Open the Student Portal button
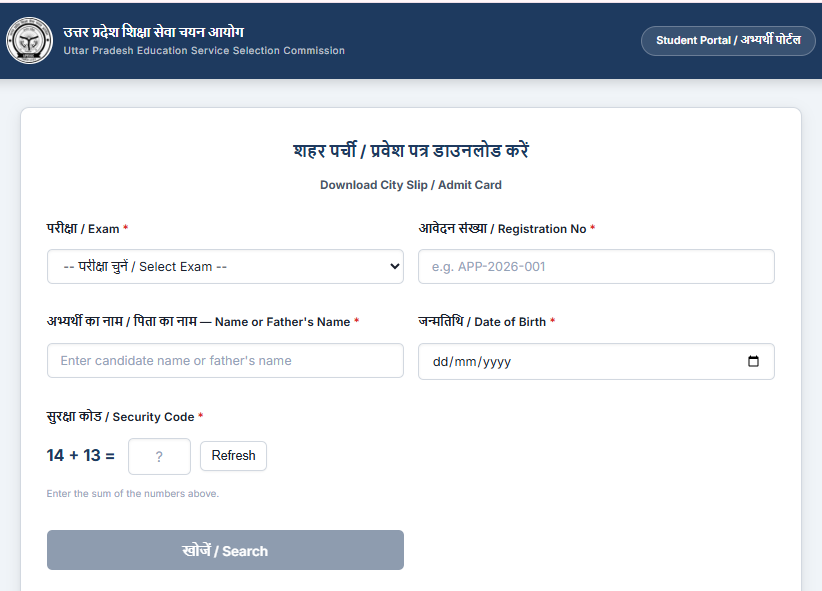822x591 pixels. [x=728, y=41]
